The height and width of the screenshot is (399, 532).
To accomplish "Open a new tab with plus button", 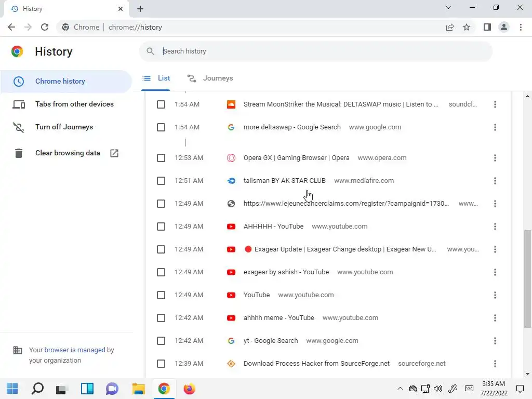I will click(140, 9).
